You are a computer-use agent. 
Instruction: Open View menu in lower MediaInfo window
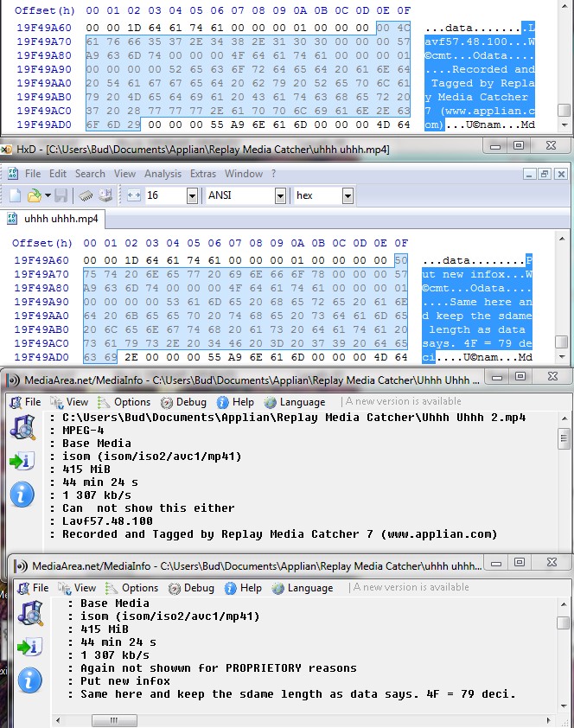click(78, 588)
